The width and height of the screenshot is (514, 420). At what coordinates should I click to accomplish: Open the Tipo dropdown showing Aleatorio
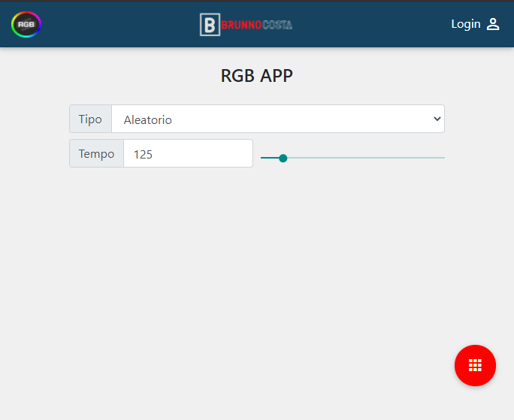point(277,119)
